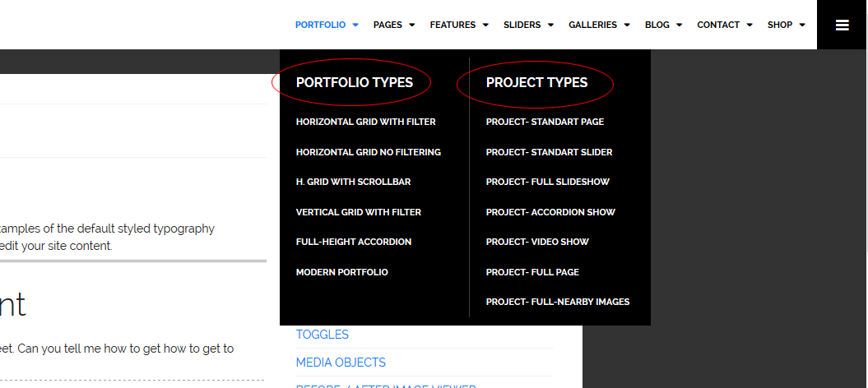Select H. Grid With Scrollbar

(353, 182)
